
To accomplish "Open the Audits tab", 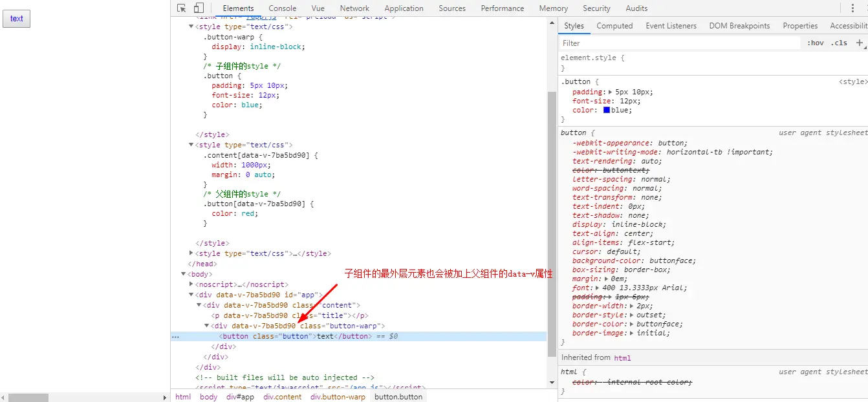I will [x=636, y=8].
